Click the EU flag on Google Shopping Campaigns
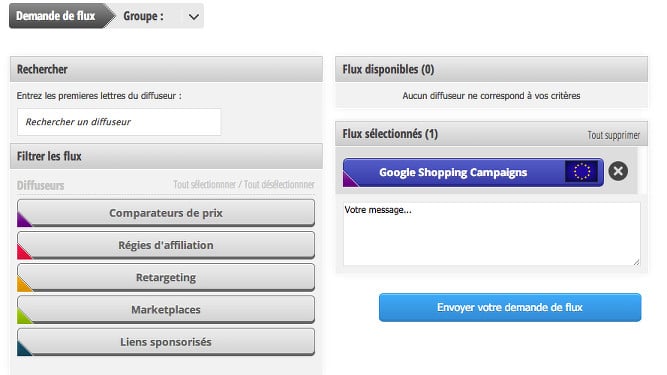Image resolution: width=667 pixels, height=375 pixels. click(x=581, y=172)
